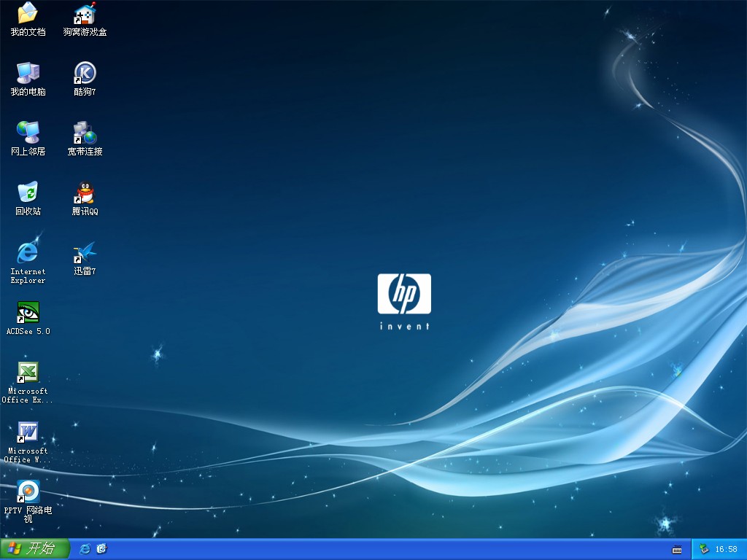The width and height of the screenshot is (747, 560).
Task: Click the keyboard language bar icon
Action: coord(677,549)
